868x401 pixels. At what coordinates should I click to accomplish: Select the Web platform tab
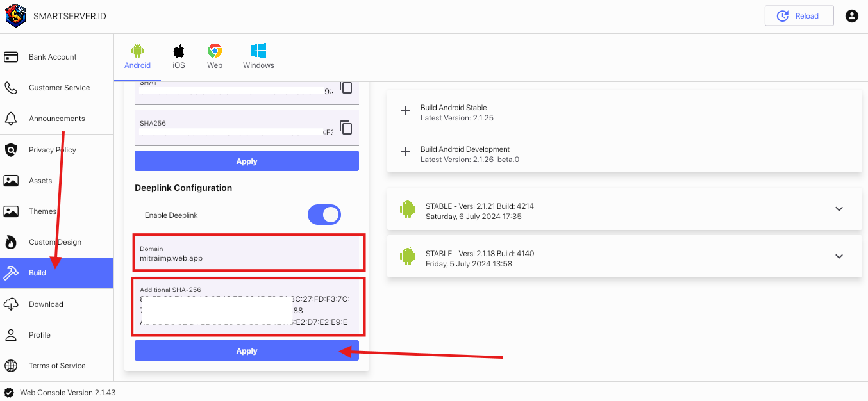(214, 56)
